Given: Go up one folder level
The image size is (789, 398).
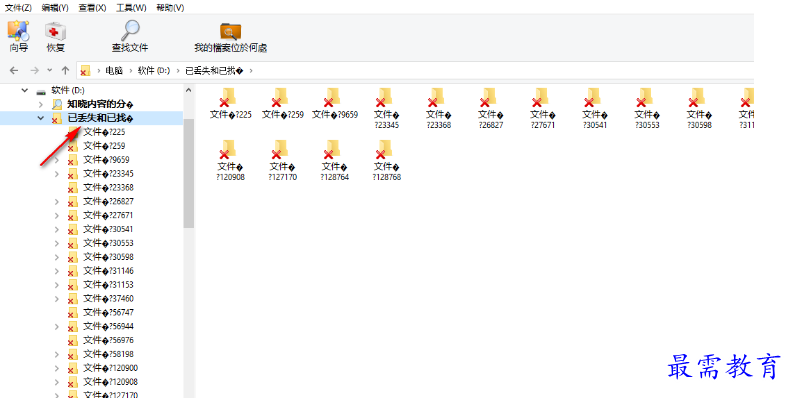Looking at the screenshot, I should [65, 70].
